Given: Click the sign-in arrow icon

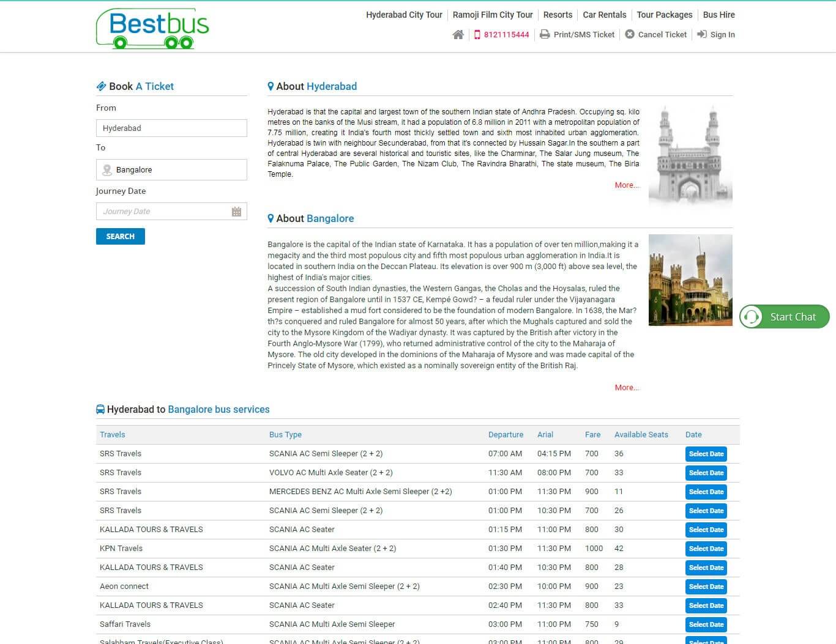Looking at the screenshot, I should (x=702, y=35).
